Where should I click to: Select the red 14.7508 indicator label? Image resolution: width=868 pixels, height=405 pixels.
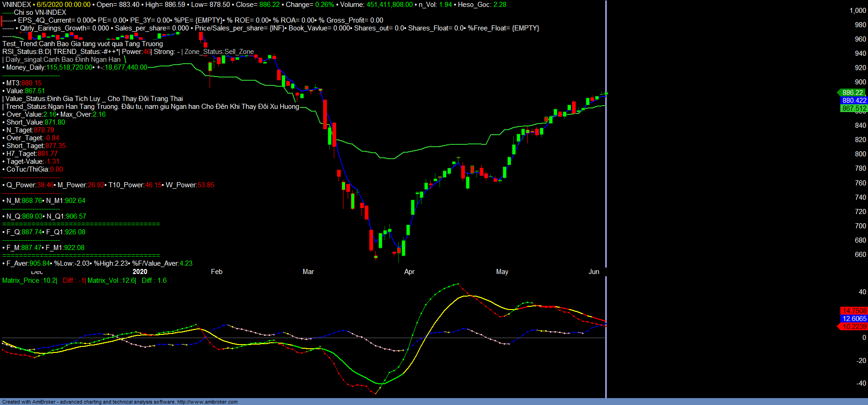854,311
